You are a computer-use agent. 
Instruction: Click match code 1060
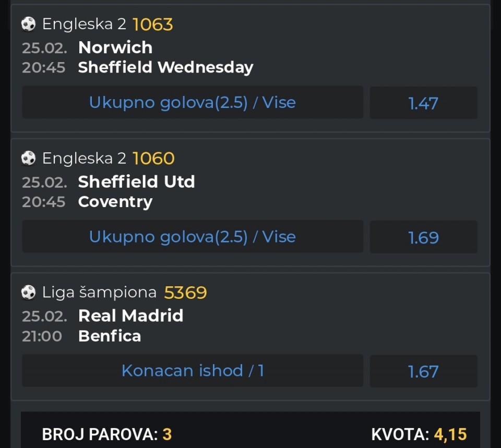pos(153,159)
